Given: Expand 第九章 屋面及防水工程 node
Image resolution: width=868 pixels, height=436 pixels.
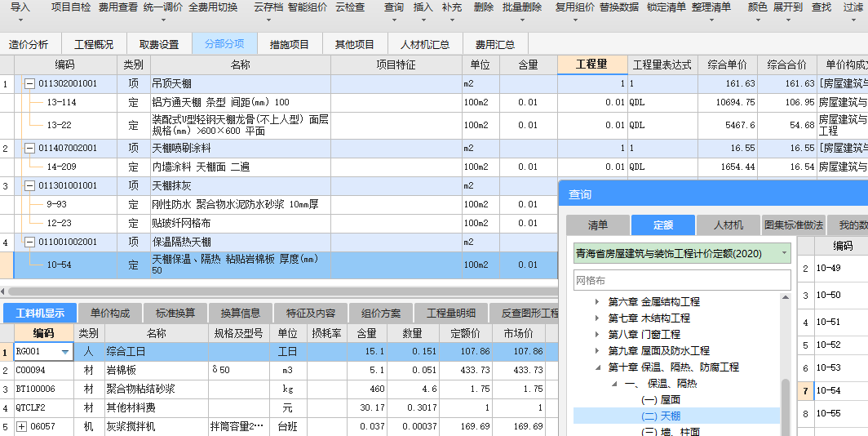Looking at the screenshot, I should click(x=597, y=351).
